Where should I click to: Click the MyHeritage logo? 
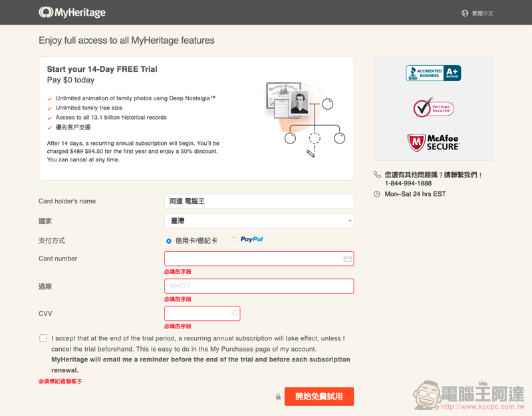click(x=72, y=13)
